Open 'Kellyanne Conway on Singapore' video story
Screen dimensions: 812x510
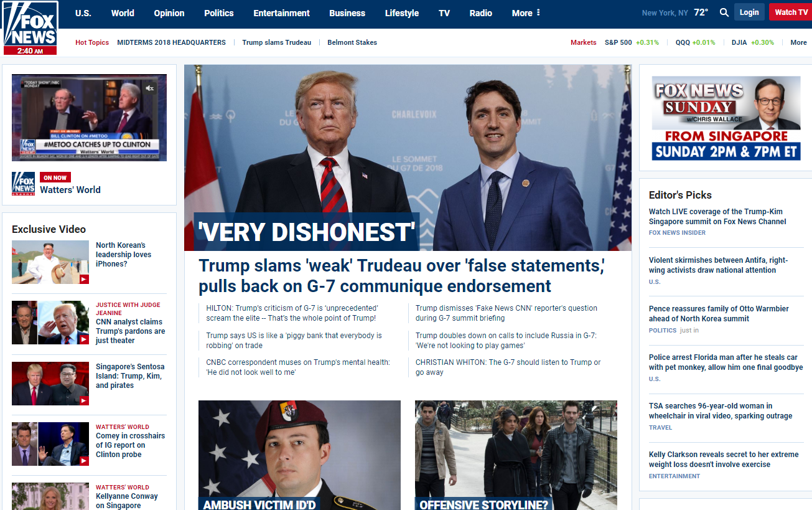[x=127, y=501]
